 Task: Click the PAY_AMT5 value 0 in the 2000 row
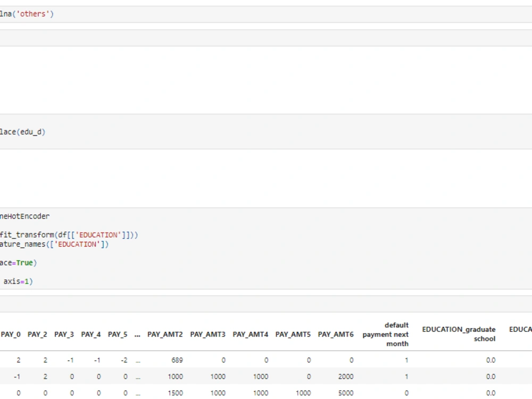click(309, 377)
